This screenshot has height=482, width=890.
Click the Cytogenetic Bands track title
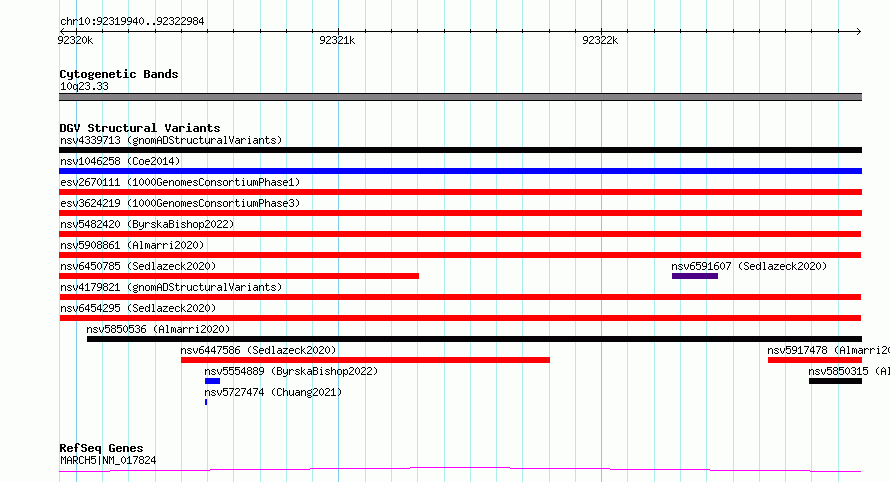119,74
